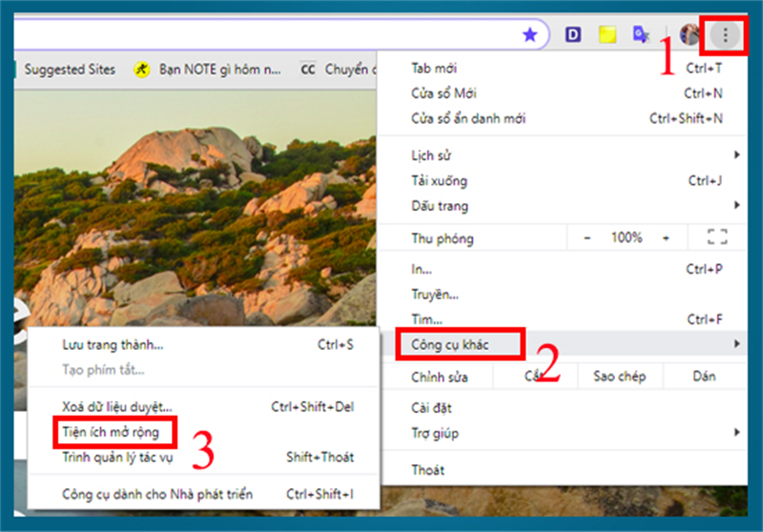
Task: Click the blue bookmark star icon
Action: click(529, 34)
